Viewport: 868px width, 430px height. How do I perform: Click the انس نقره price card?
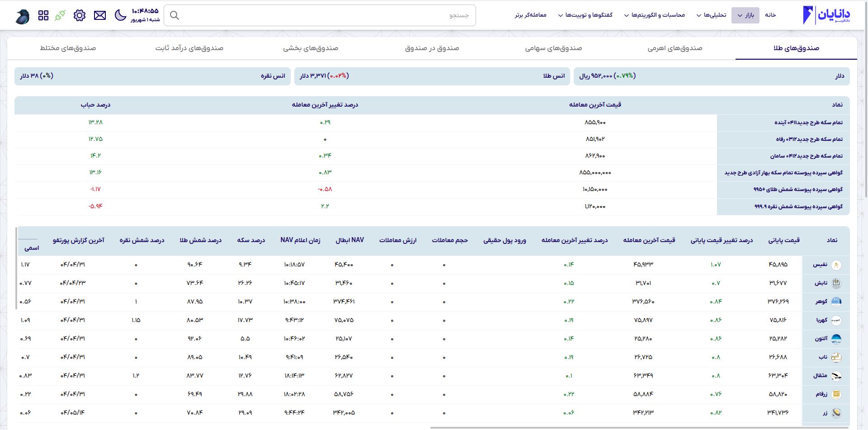click(152, 76)
